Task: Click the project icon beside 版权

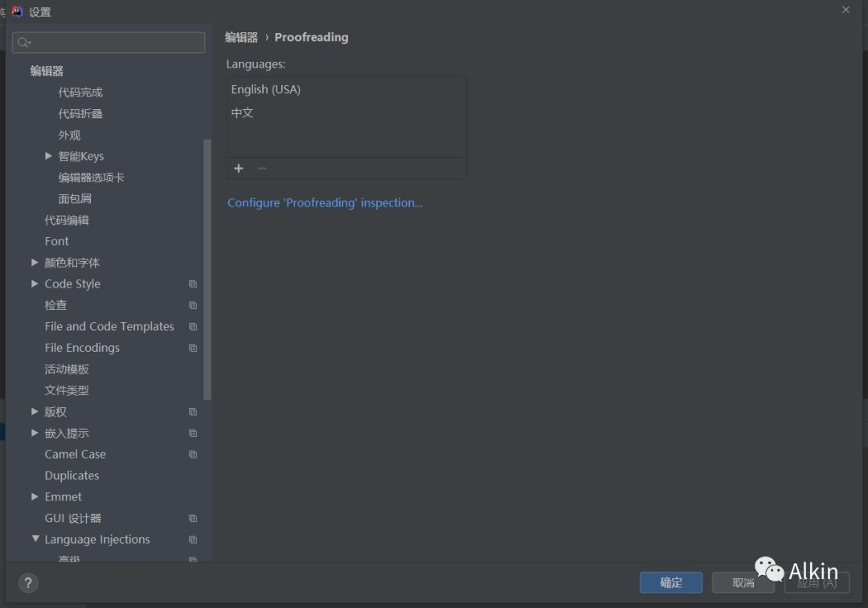Action: pyautogui.click(x=193, y=411)
